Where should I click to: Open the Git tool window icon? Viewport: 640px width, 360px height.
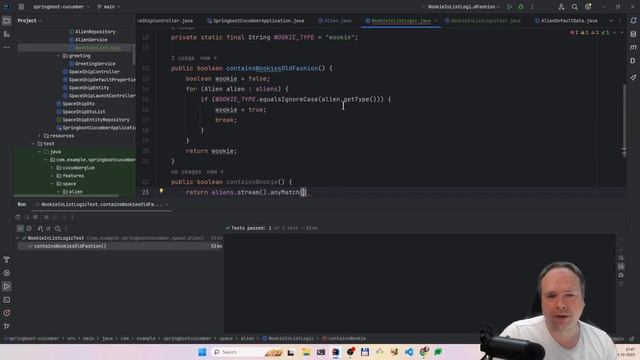7,326
